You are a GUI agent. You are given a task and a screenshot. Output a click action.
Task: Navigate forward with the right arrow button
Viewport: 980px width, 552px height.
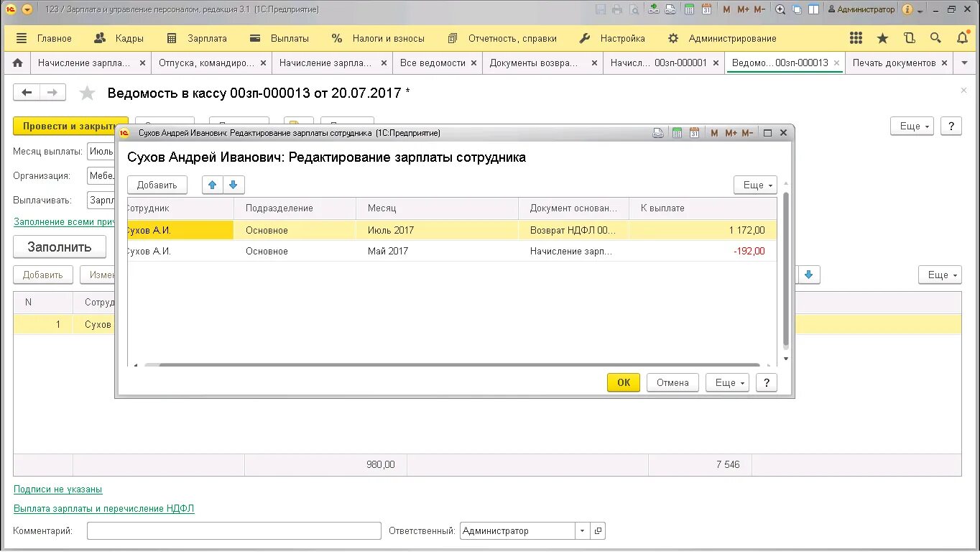(52, 92)
